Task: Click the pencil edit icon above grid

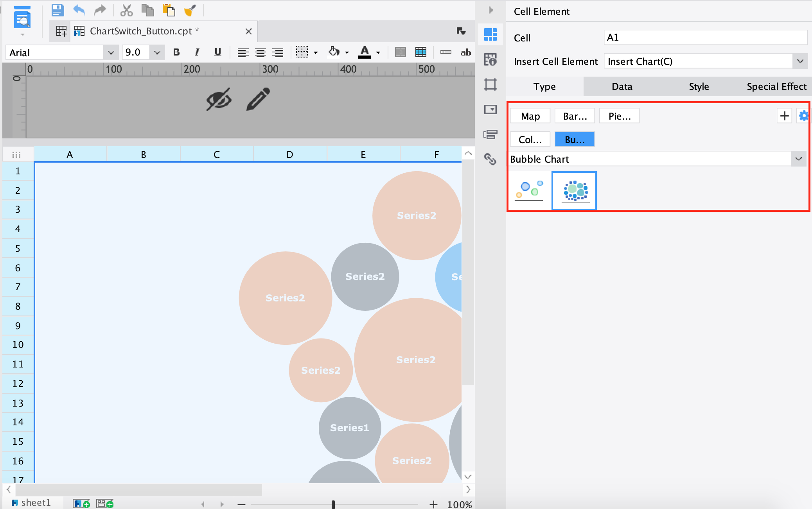Action: (x=258, y=99)
